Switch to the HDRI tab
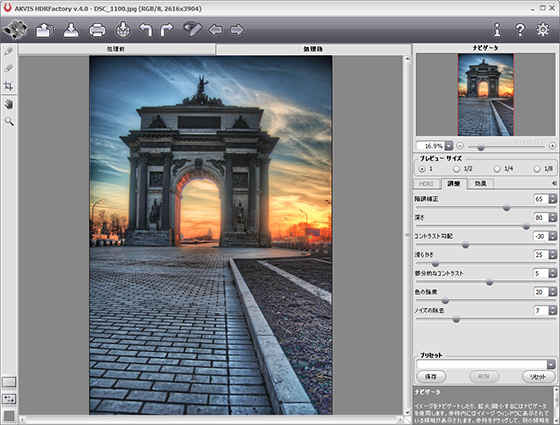 [x=426, y=184]
